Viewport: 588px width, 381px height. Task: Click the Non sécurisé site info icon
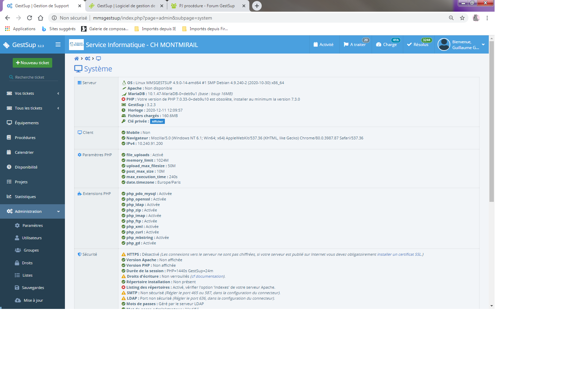tap(54, 18)
